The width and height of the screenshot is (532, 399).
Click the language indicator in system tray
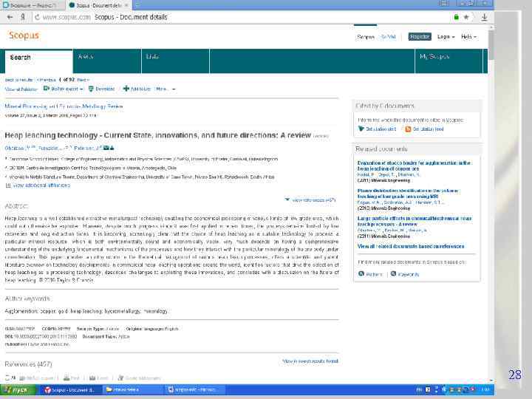pyautogui.click(x=420, y=389)
